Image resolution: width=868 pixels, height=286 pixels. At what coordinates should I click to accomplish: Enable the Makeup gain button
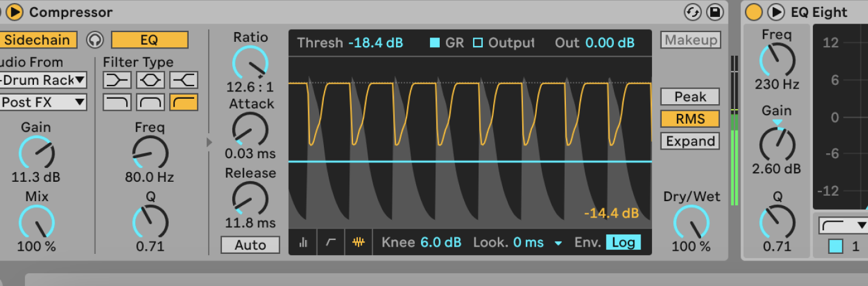coord(691,40)
